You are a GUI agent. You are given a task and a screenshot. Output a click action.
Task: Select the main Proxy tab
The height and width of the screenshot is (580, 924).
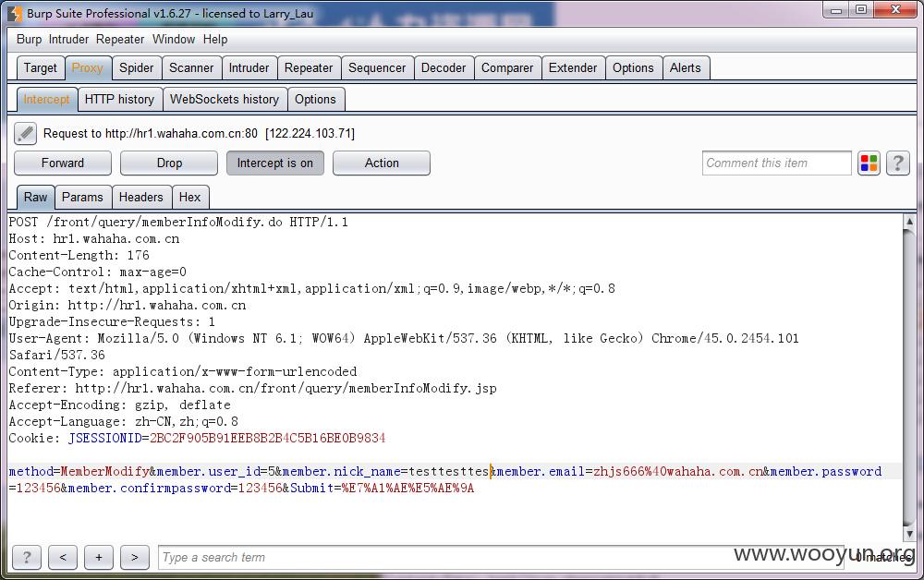(x=87, y=67)
